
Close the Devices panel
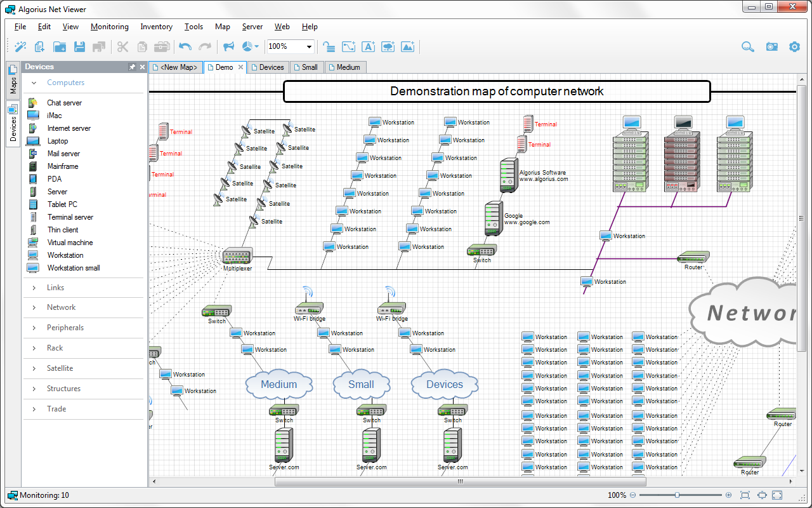click(142, 67)
